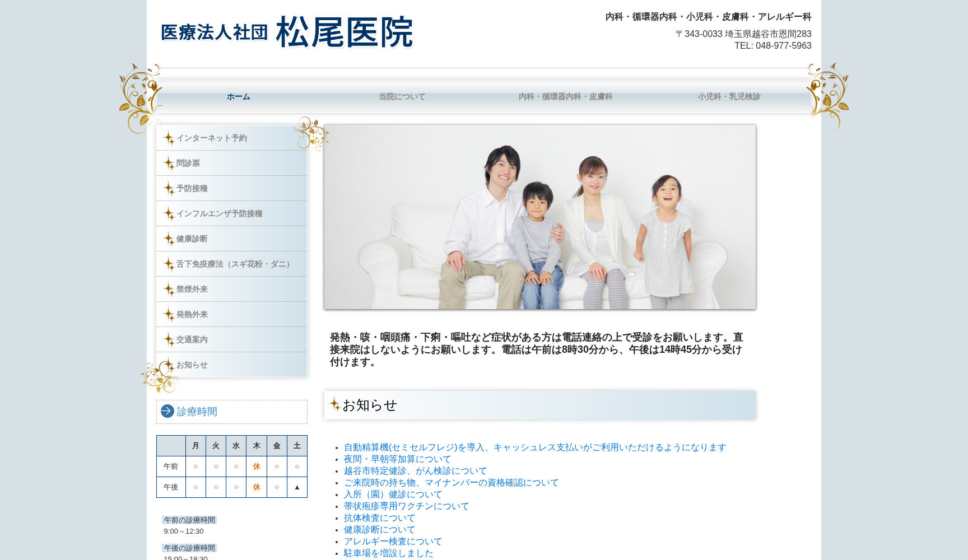Click the blue arrow icon beside 診療時間

[x=167, y=412]
